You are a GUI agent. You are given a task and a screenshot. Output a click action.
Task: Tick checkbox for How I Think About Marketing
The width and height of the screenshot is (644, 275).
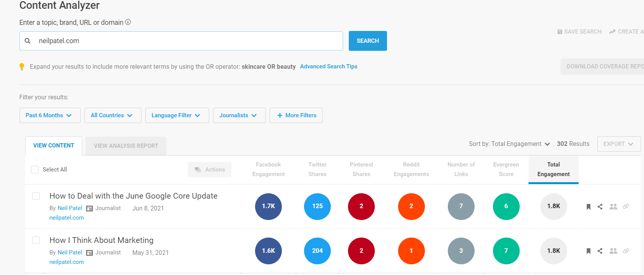(36, 240)
